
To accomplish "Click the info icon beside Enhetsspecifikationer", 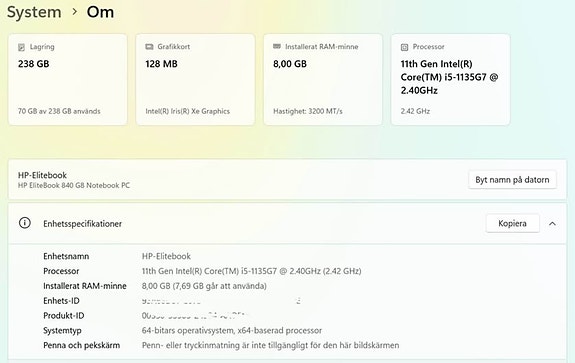I will pos(25,223).
